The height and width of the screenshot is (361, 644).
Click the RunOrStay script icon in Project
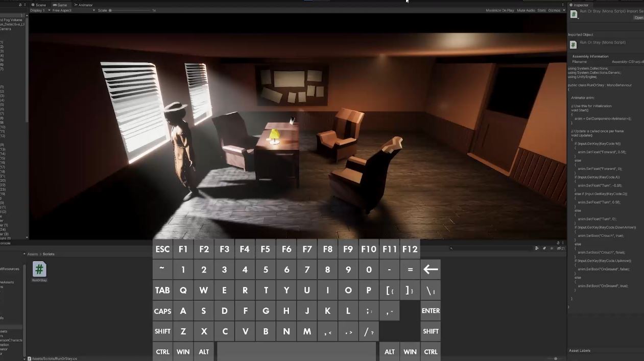coord(39,269)
